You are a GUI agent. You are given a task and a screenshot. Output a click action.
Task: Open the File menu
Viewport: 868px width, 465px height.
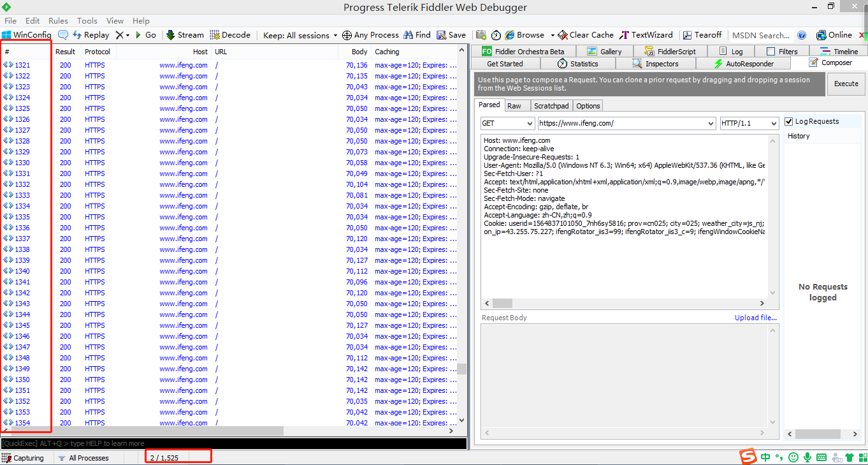11,20
